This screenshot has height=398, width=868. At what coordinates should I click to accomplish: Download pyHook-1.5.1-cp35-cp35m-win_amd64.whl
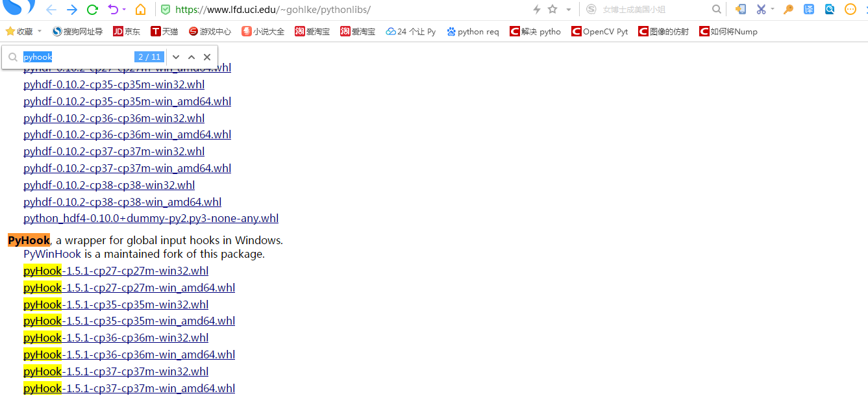pos(129,321)
